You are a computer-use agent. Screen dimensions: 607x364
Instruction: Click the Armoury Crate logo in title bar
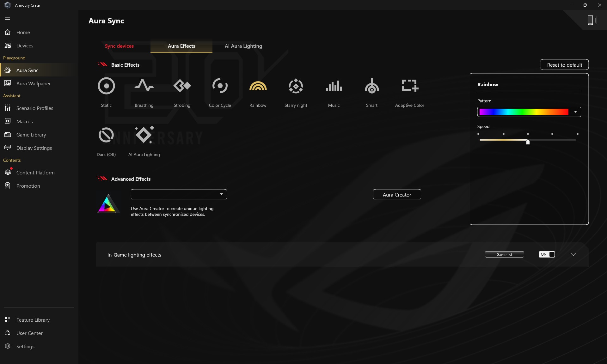pyautogui.click(x=8, y=5)
